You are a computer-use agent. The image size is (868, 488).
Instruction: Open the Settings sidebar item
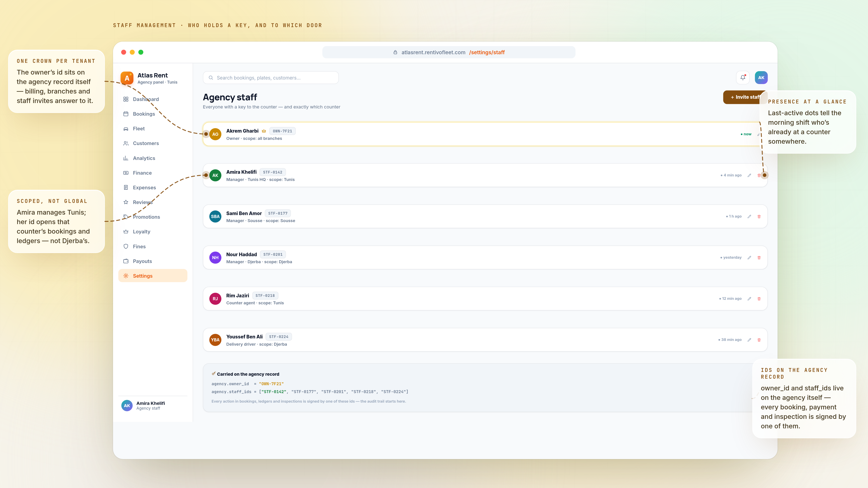pyautogui.click(x=153, y=276)
